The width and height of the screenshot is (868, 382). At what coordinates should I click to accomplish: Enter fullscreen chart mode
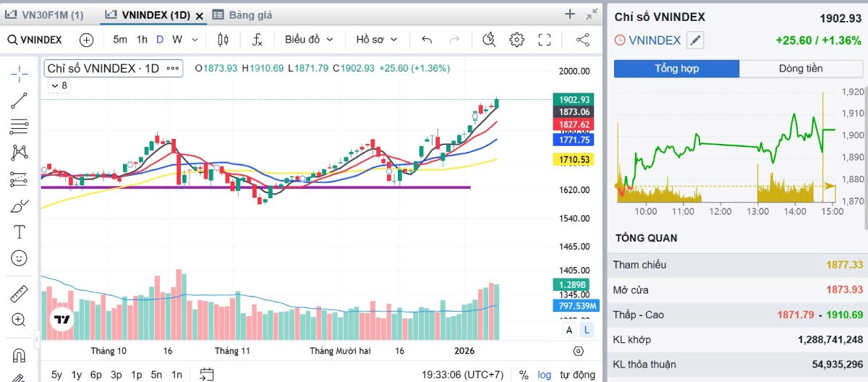click(x=545, y=40)
